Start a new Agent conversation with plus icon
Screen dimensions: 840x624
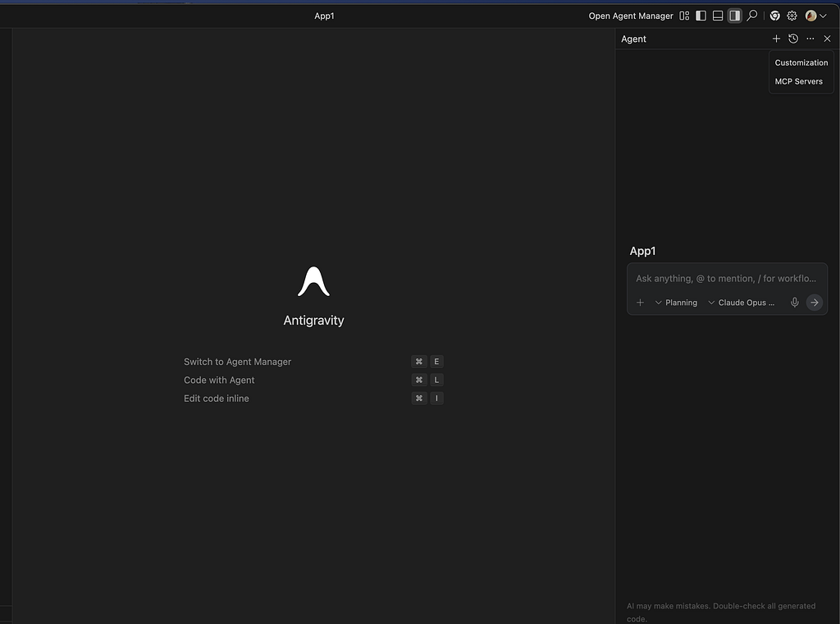776,38
